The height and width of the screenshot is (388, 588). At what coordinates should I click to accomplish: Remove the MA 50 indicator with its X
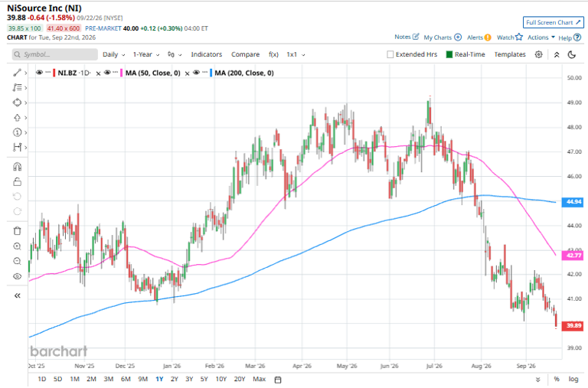tap(187, 73)
